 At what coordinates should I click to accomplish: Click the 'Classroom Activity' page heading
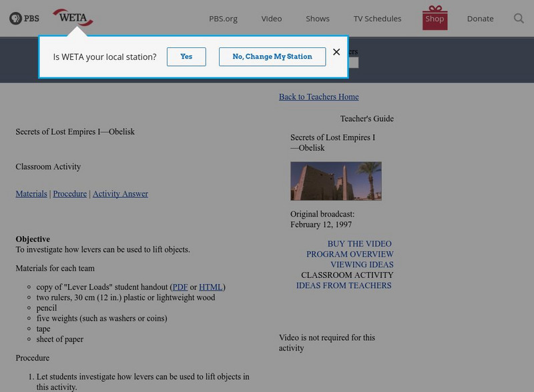(x=48, y=167)
